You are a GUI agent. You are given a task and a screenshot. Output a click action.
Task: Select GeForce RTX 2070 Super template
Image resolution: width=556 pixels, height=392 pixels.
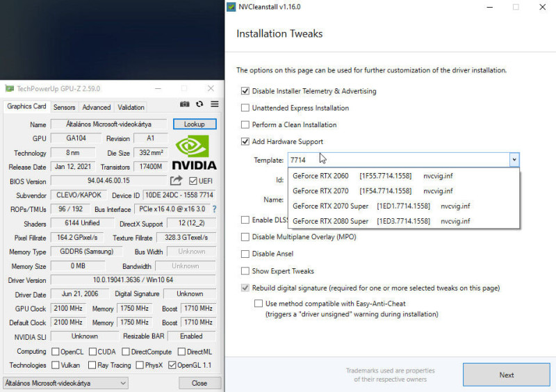404,206
